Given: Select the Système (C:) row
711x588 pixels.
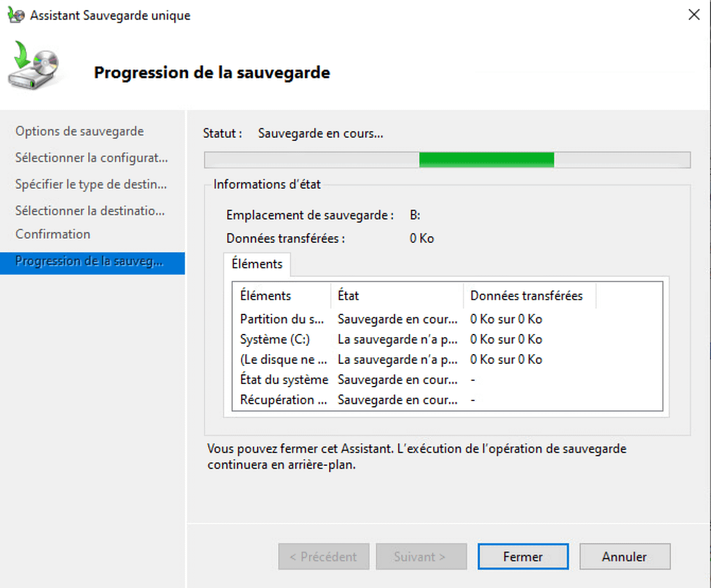Looking at the screenshot, I should click(275, 339).
